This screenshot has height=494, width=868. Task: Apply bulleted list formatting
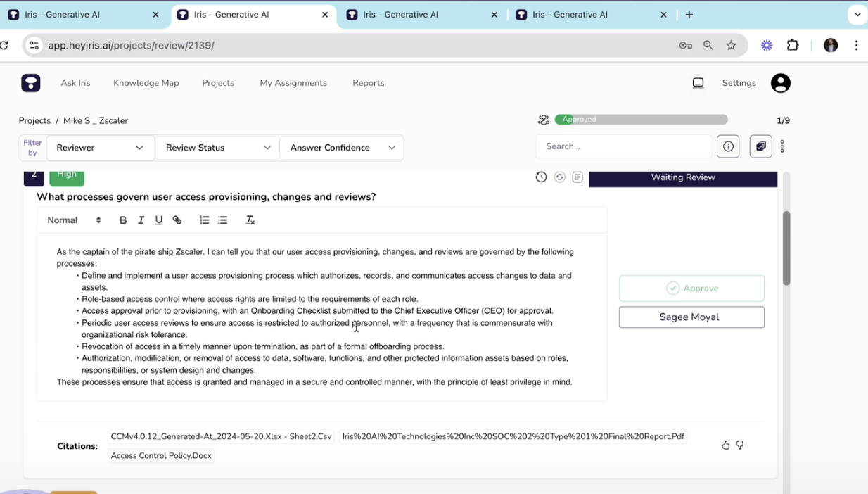(222, 220)
